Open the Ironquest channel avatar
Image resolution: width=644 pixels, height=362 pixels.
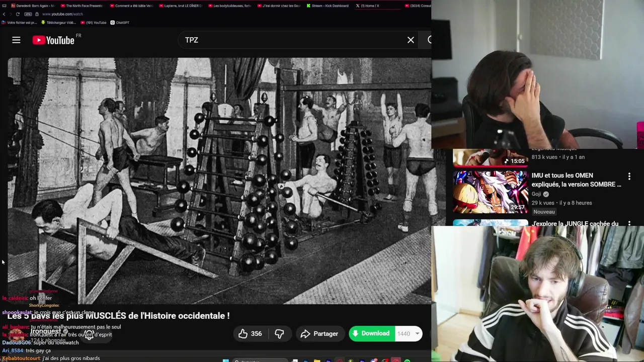click(16, 335)
